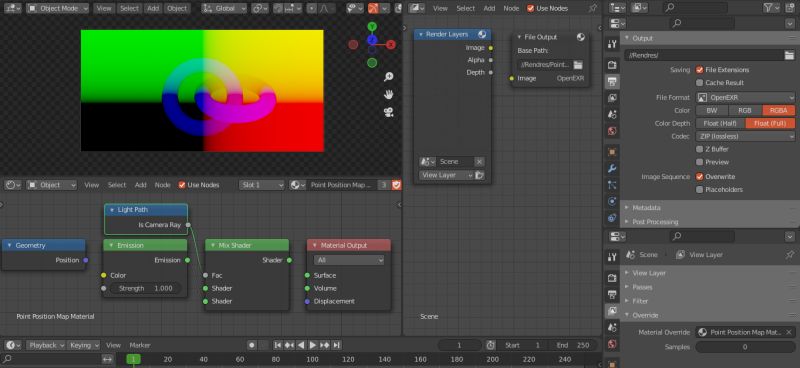This screenshot has height=368, width=800.
Task: Toggle auto keying record button
Action: click(x=252, y=345)
